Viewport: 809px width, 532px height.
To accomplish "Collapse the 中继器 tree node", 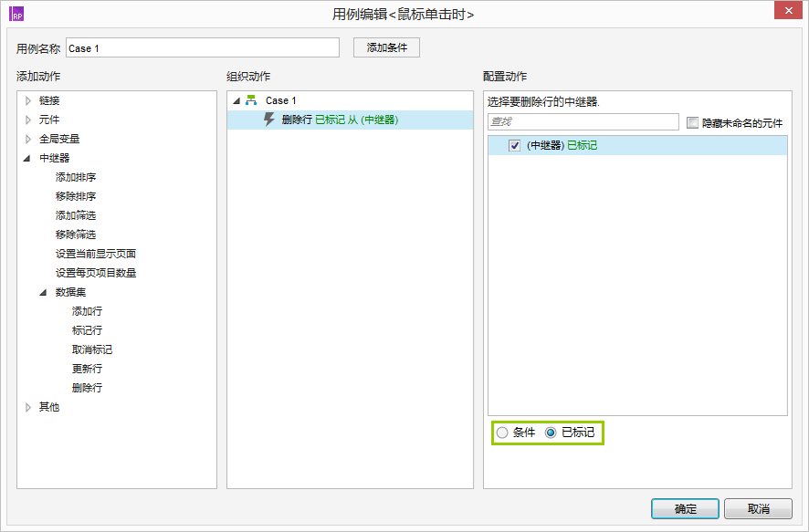I will tap(27, 158).
